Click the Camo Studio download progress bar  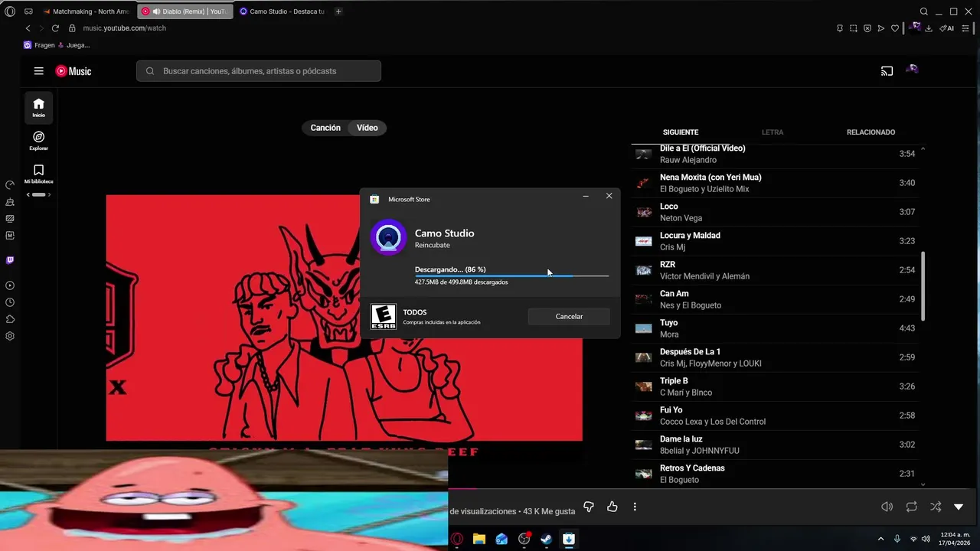[x=511, y=275]
